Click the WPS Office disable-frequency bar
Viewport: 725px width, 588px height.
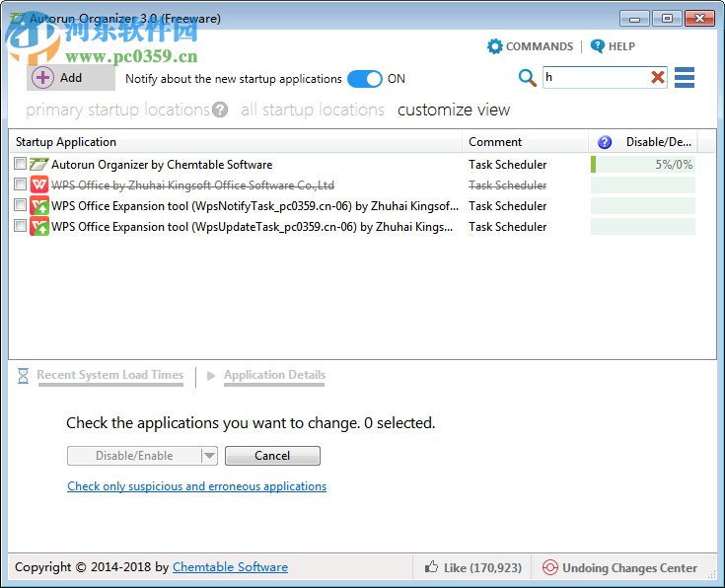click(643, 185)
